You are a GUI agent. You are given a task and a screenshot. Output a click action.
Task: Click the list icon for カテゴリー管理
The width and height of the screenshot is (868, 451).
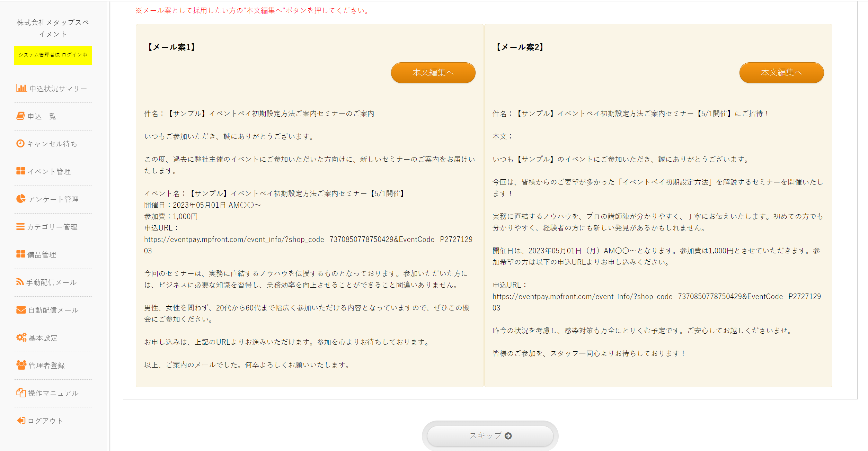(20, 227)
